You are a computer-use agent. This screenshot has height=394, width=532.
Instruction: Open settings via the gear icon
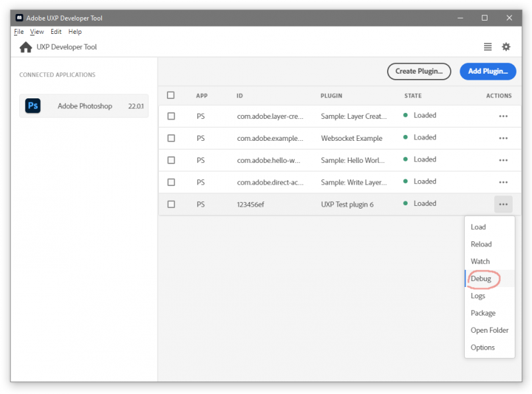tap(506, 47)
